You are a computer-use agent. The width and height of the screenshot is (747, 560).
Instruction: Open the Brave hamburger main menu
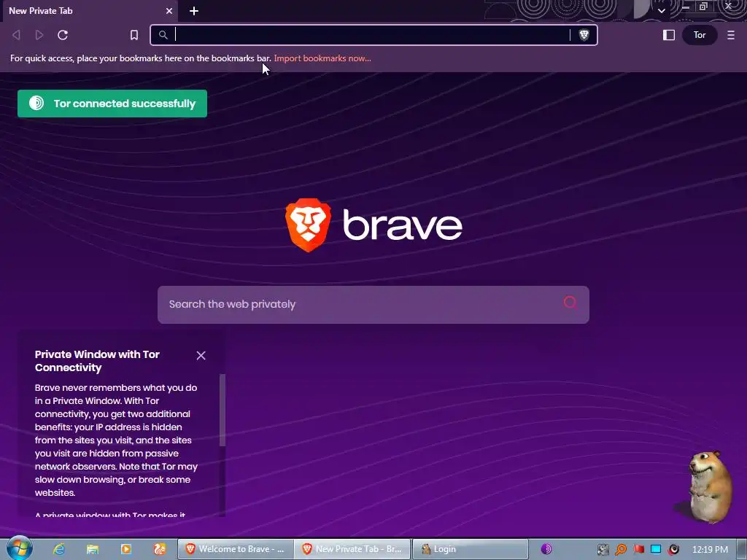[x=731, y=35]
